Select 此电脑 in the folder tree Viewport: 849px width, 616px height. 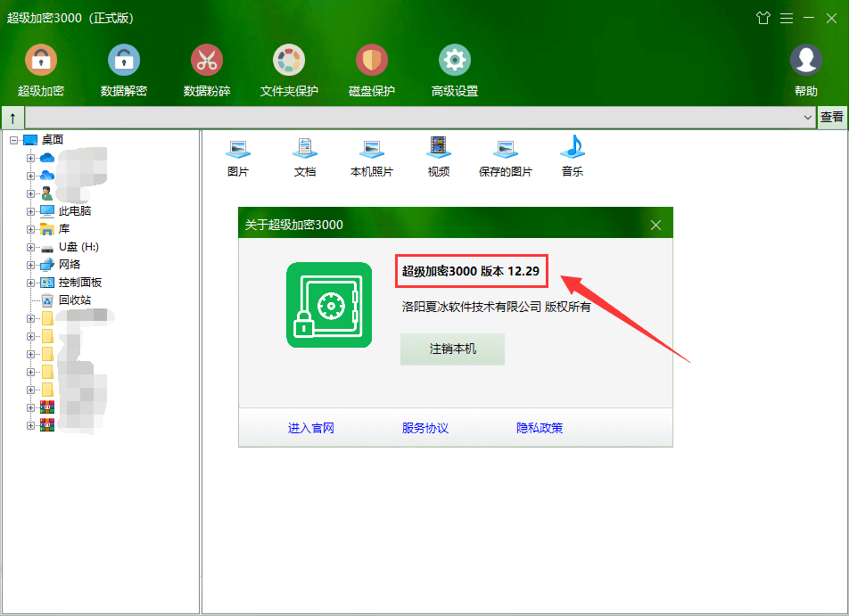pyautogui.click(x=75, y=211)
